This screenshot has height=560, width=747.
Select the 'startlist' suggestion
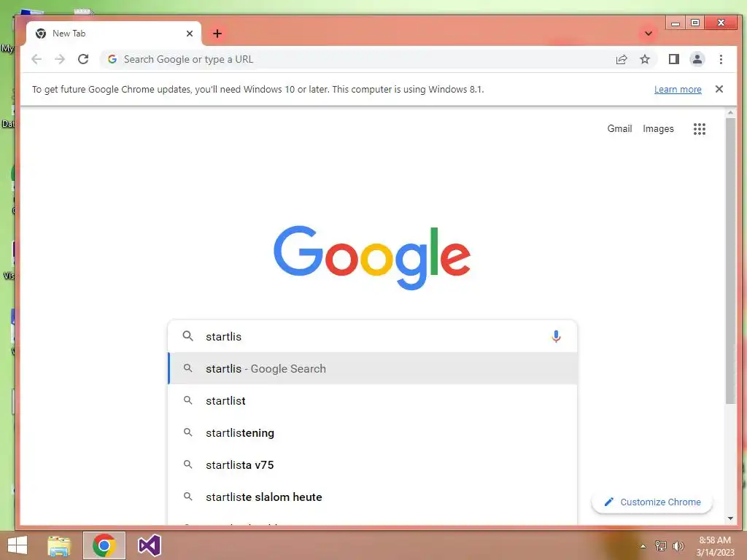coord(373,400)
